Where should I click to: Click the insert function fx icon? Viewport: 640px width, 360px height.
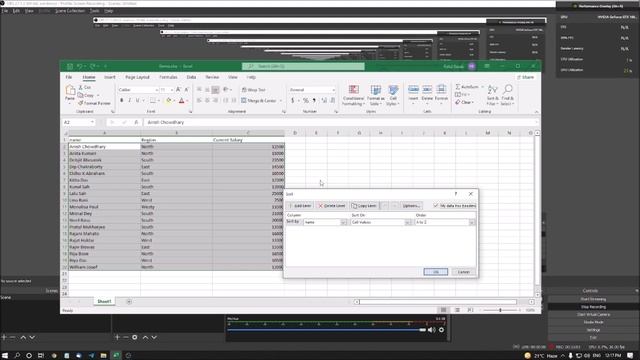click(x=136, y=122)
